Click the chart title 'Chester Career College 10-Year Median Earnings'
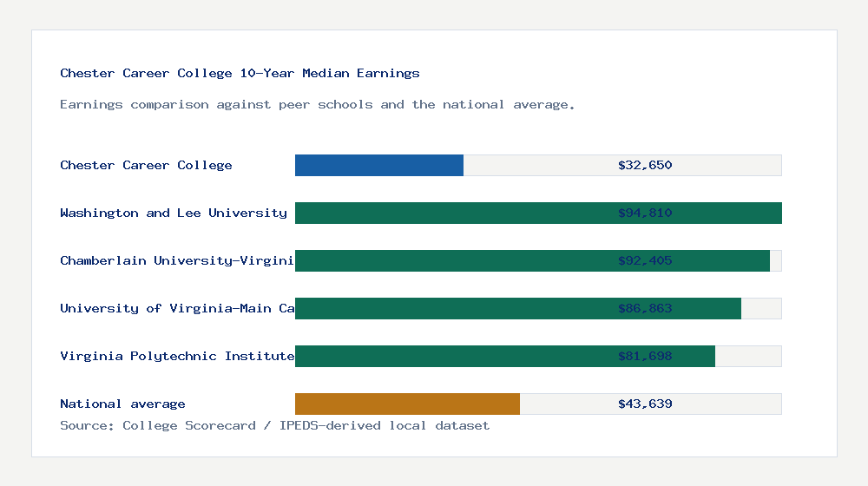Image resolution: width=868 pixels, height=486 pixels. (x=240, y=73)
